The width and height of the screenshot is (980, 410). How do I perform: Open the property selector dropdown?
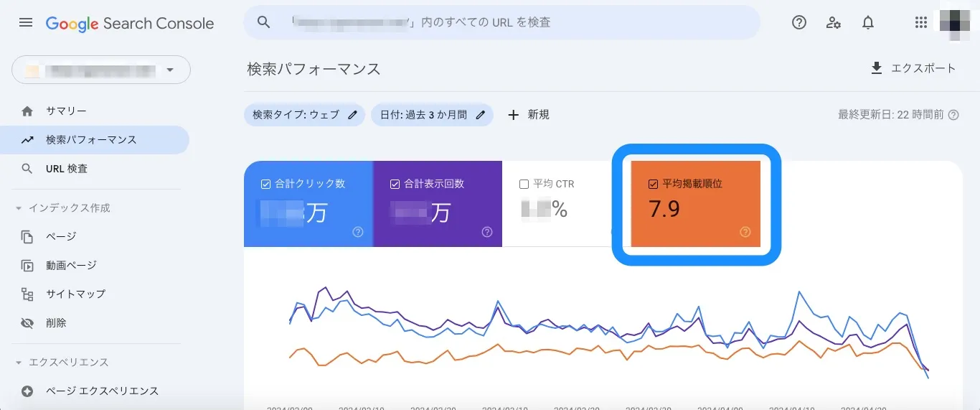(x=101, y=70)
